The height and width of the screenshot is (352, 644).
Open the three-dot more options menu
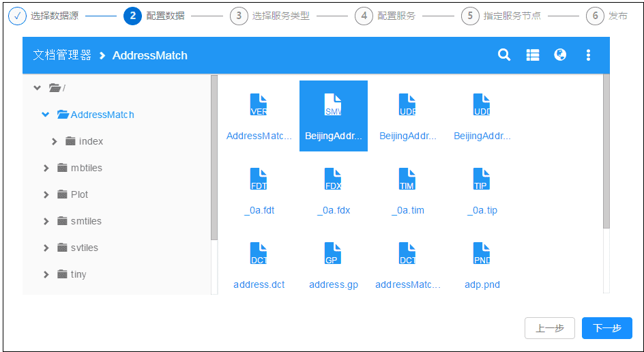588,55
